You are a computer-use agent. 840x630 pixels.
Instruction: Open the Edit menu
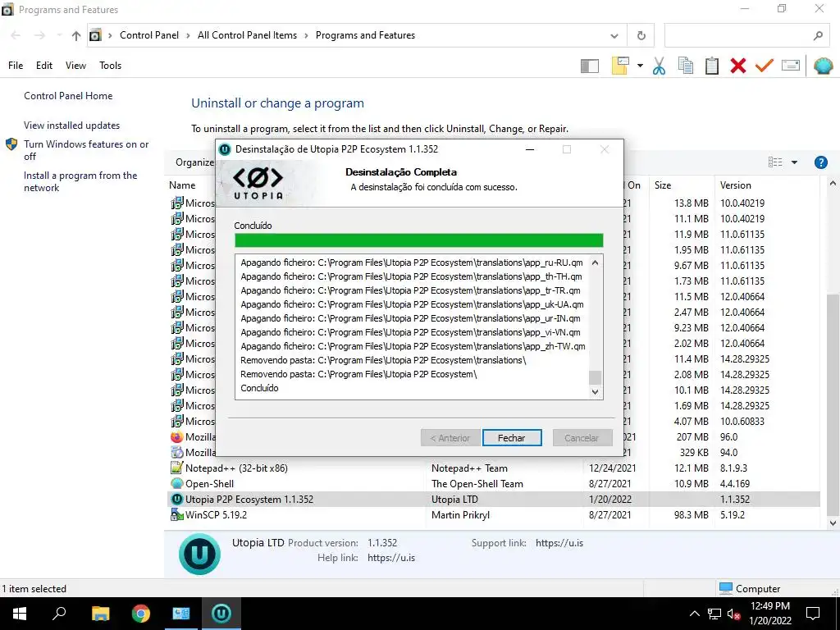44,66
